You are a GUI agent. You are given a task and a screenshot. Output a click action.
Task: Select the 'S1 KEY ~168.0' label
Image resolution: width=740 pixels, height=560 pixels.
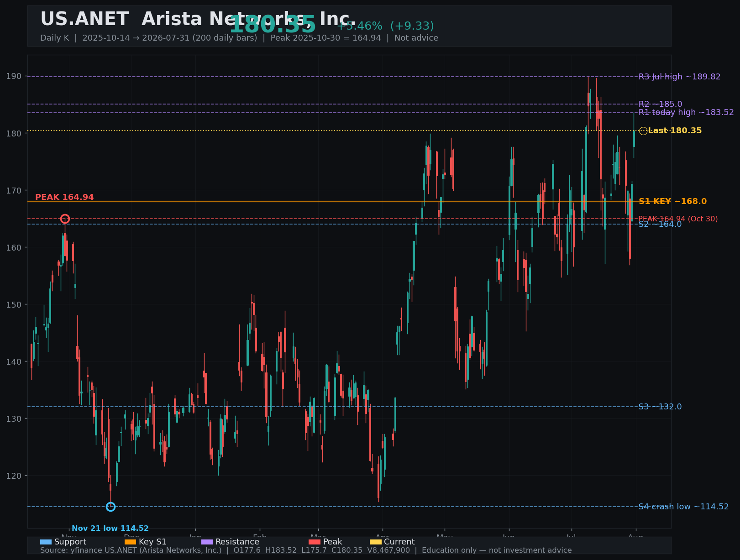click(x=672, y=201)
